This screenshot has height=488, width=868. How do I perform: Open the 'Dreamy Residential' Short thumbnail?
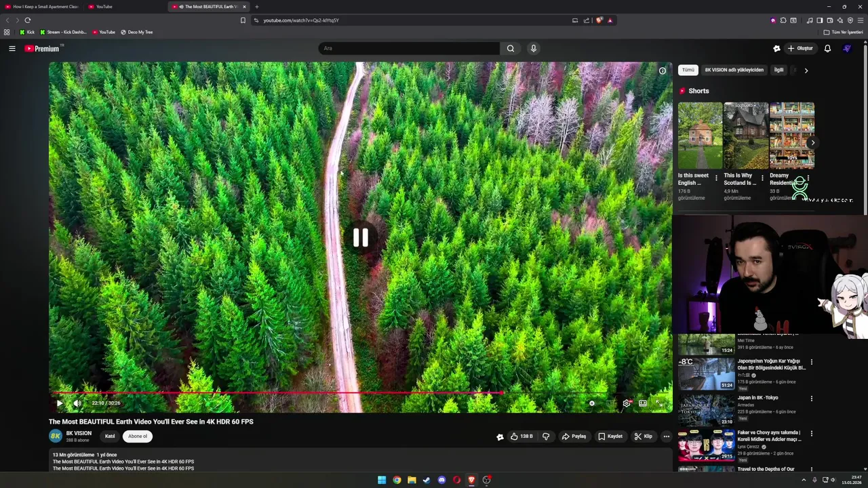(792, 136)
